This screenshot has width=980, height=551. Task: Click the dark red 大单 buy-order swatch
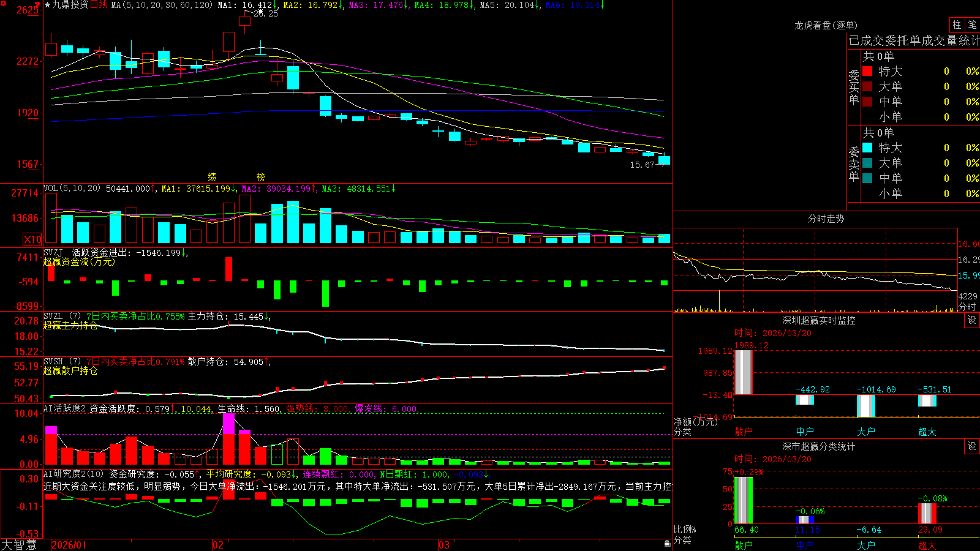[867, 86]
